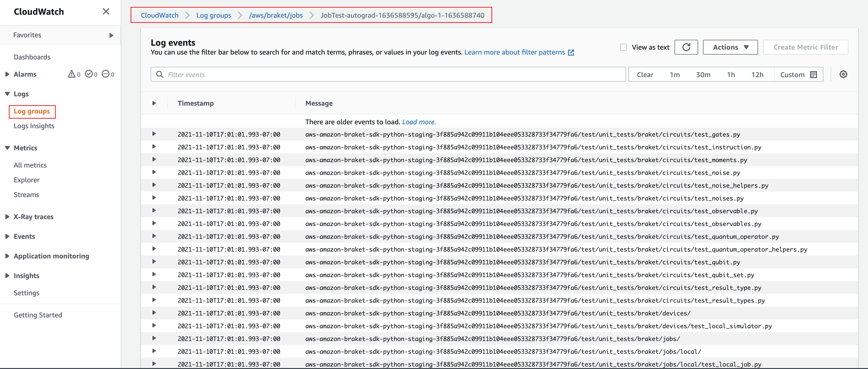This screenshot has height=369, width=868.
Task: Open the log events settings gear
Action: point(843,74)
